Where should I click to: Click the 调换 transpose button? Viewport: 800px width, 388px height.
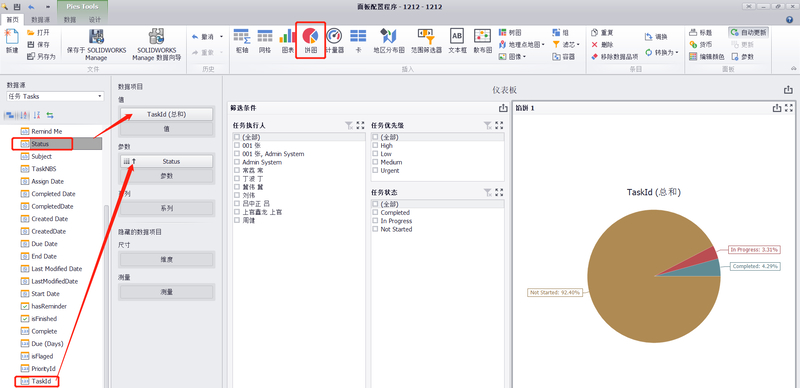656,36
